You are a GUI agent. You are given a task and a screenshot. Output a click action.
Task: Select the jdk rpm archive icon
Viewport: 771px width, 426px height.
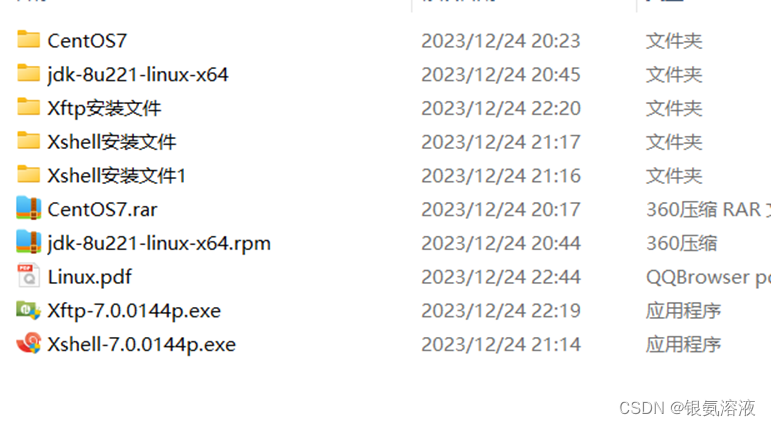pos(29,242)
